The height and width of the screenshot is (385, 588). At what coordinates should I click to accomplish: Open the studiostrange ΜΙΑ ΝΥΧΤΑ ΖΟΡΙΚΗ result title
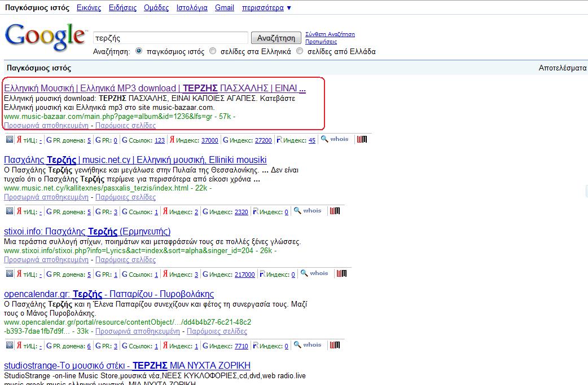pos(127,365)
